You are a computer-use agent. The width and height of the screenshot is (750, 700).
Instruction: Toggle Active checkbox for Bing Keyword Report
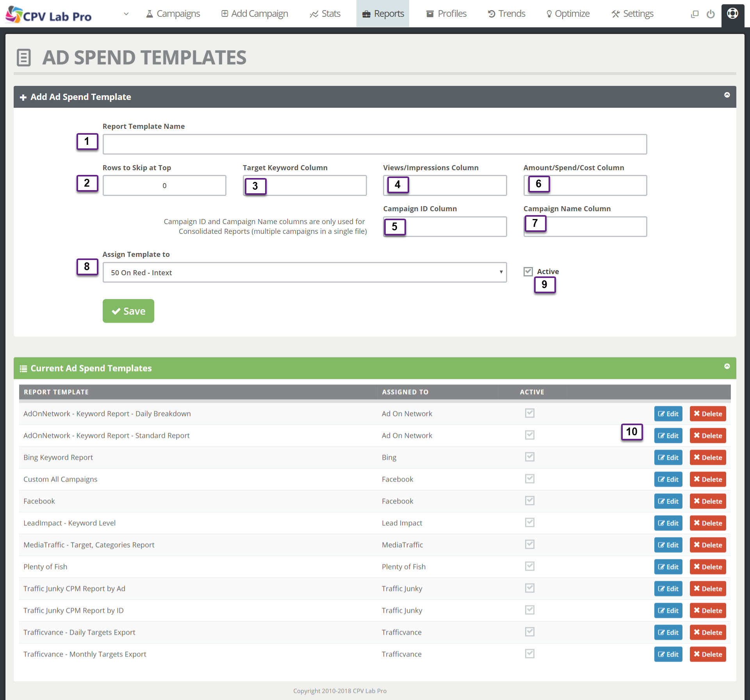530,457
